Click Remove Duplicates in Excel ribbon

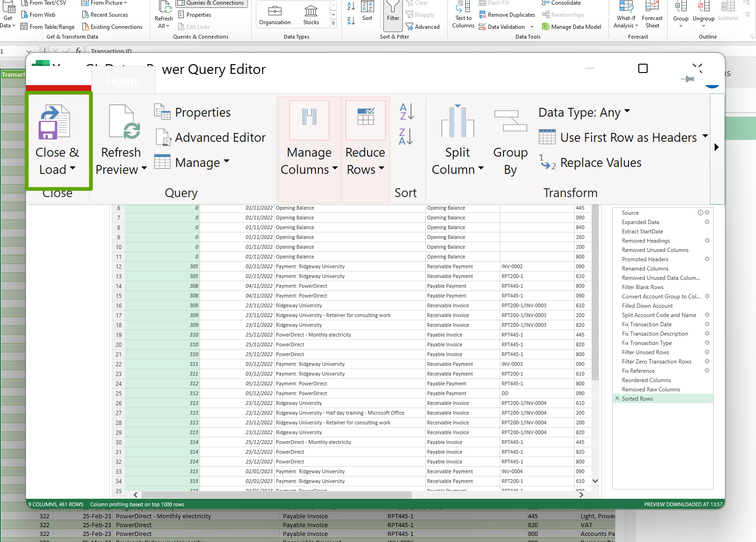click(507, 15)
